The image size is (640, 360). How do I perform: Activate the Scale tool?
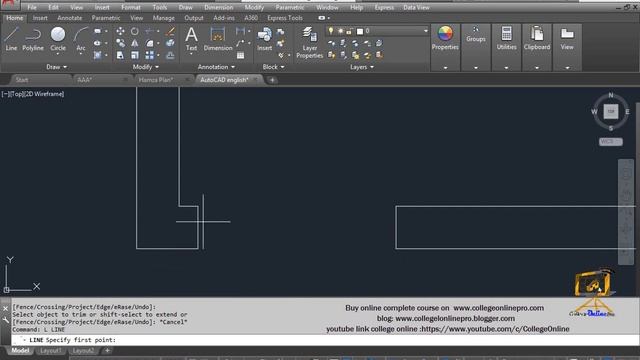coord(135,55)
